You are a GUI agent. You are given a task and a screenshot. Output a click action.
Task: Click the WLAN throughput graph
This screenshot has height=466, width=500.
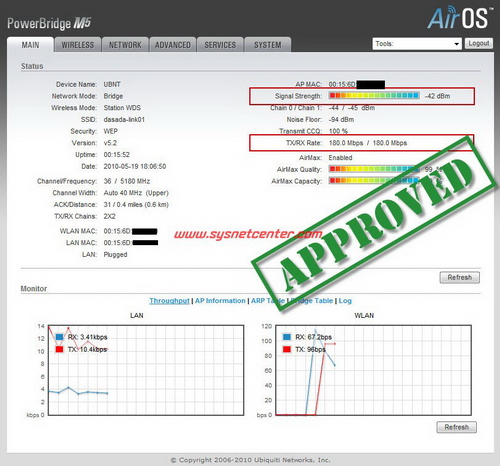[x=373, y=370]
